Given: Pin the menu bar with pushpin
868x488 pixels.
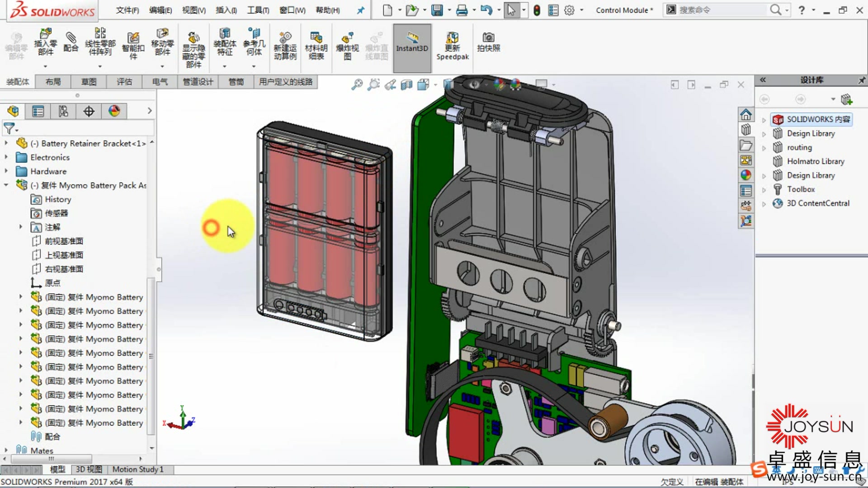Looking at the screenshot, I should coord(360,10).
